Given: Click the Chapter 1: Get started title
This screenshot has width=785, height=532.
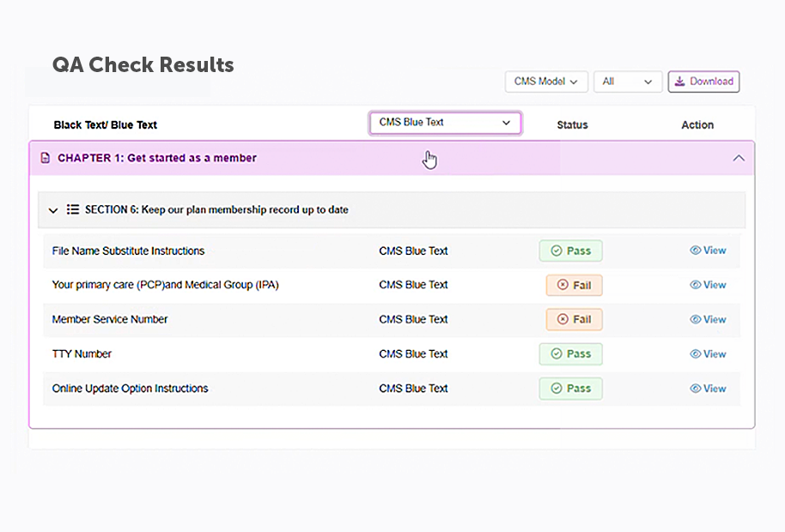Looking at the screenshot, I should click(156, 158).
